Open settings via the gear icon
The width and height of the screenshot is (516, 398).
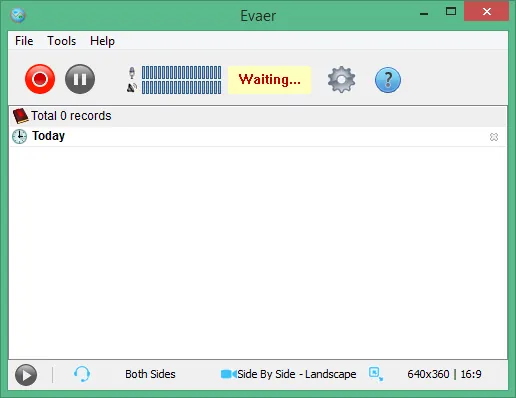pos(341,79)
